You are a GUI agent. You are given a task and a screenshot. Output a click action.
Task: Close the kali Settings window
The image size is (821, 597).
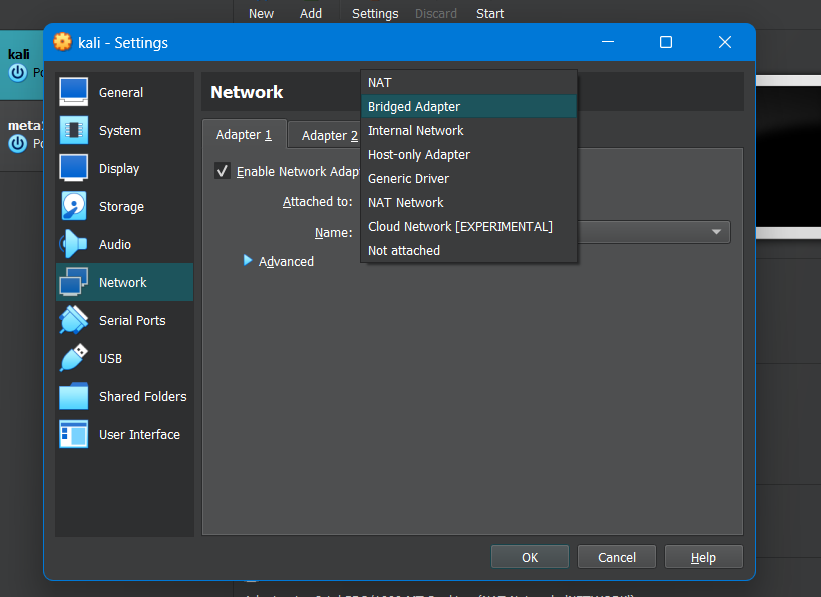click(725, 42)
